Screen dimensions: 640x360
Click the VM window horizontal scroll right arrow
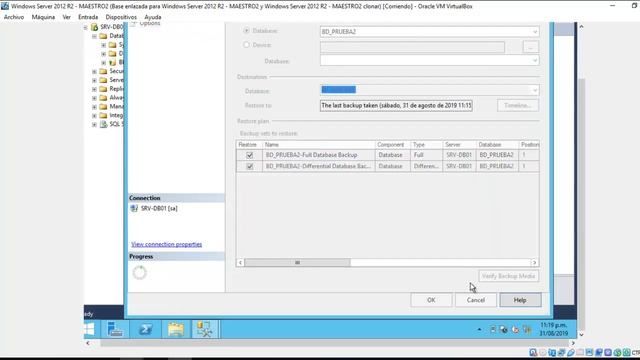(573, 343)
